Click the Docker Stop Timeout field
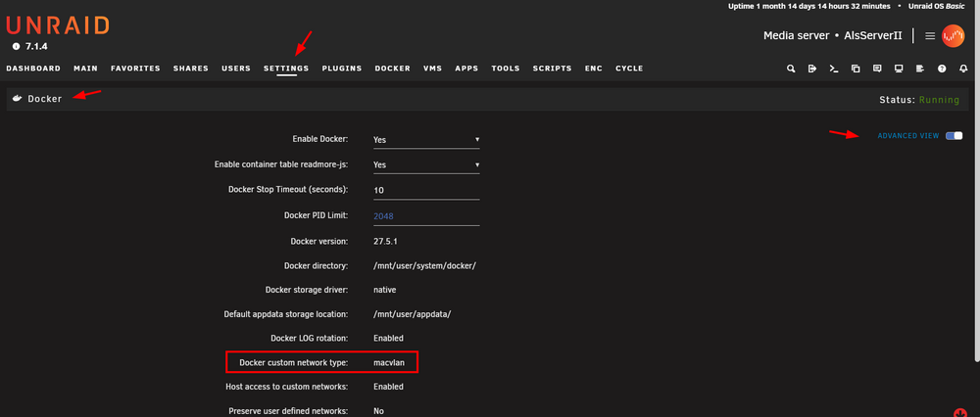This screenshot has height=417, width=980. click(x=426, y=190)
